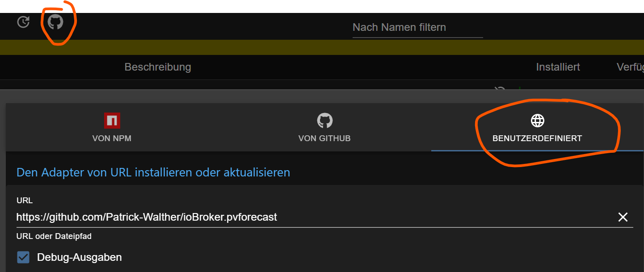Click the Beschreibung column header
Screen dimensions: 644x272
pos(158,67)
